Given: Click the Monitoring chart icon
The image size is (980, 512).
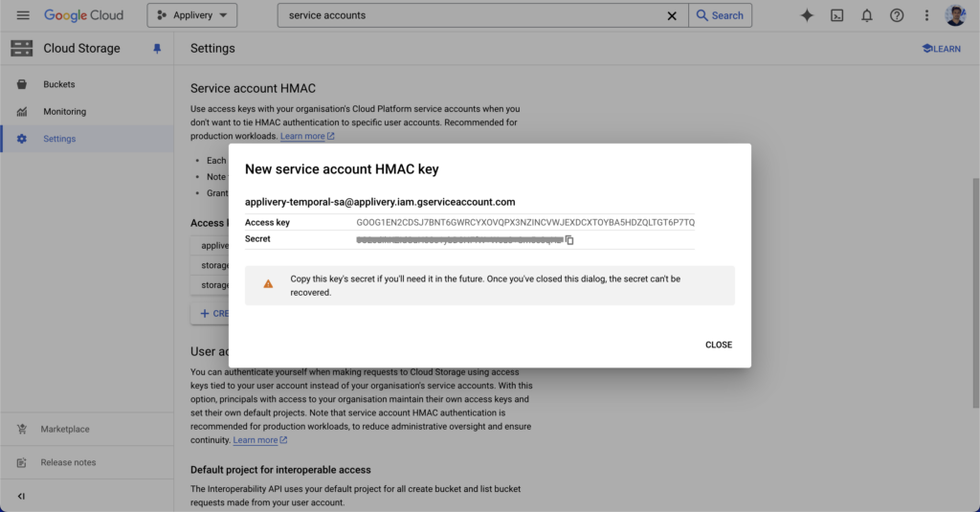Looking at the screenshot, I should pos(21,111).
